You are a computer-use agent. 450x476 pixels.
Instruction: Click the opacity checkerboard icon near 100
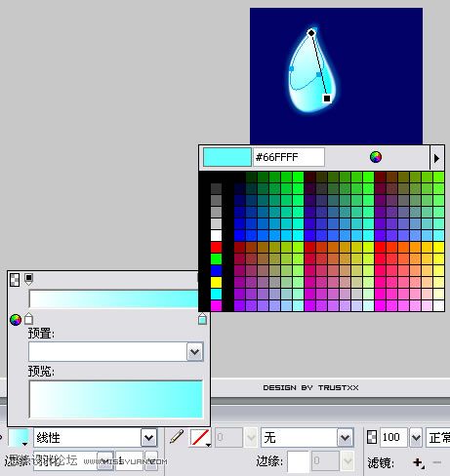[x=372, y=437]
